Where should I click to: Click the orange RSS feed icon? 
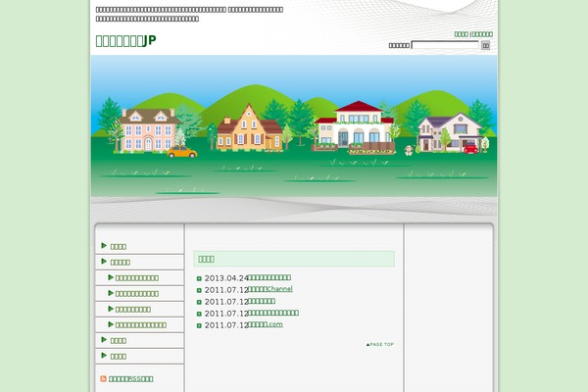104,378
